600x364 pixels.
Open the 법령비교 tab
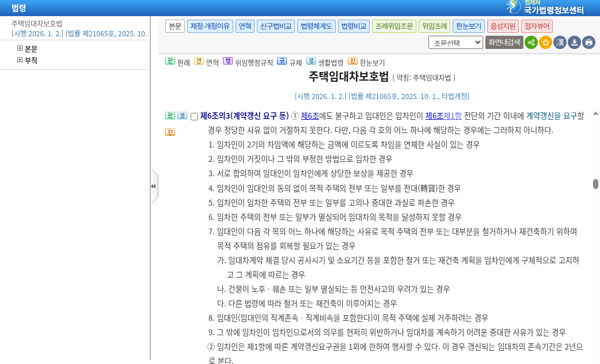pyautogui.click(x=354, y=26)
